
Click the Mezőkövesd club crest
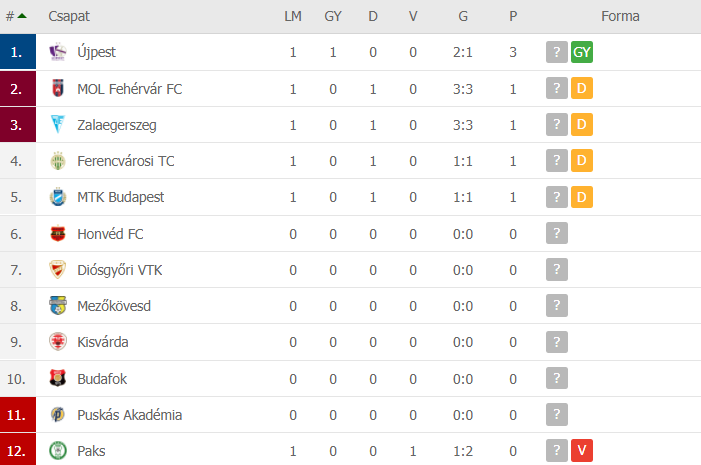[x=58, y=306]
